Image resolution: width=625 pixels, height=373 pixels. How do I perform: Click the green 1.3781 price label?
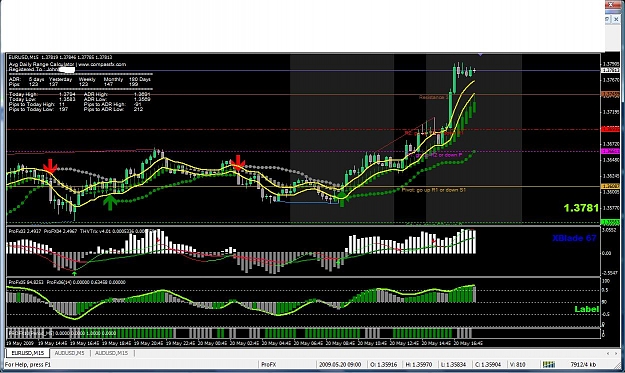581,208
